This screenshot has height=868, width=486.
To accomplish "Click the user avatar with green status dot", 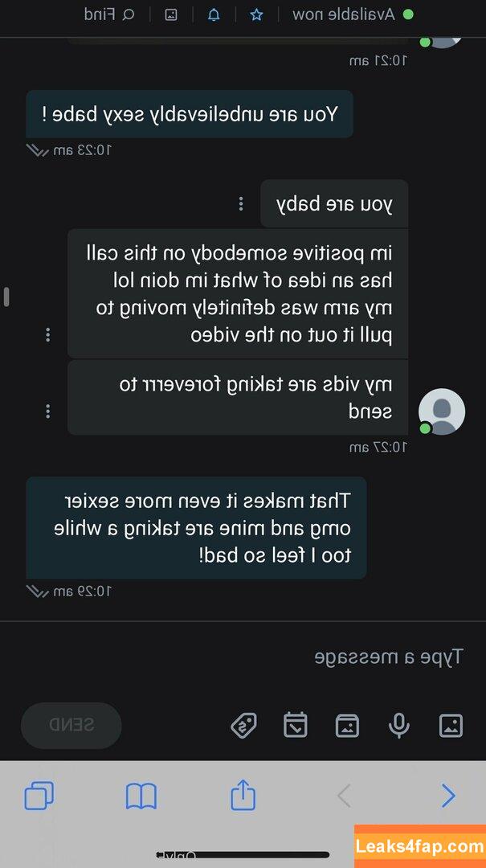I will (x=441, y=411).
